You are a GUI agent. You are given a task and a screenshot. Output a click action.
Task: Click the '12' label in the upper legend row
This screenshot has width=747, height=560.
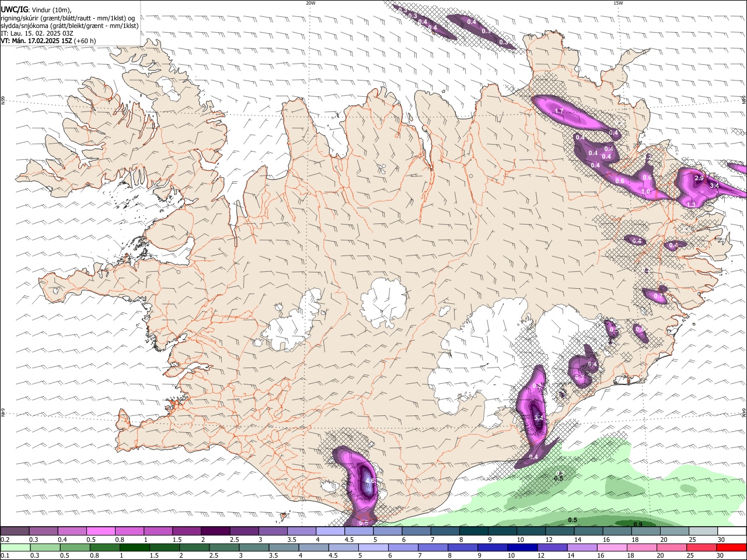point(549,540)
